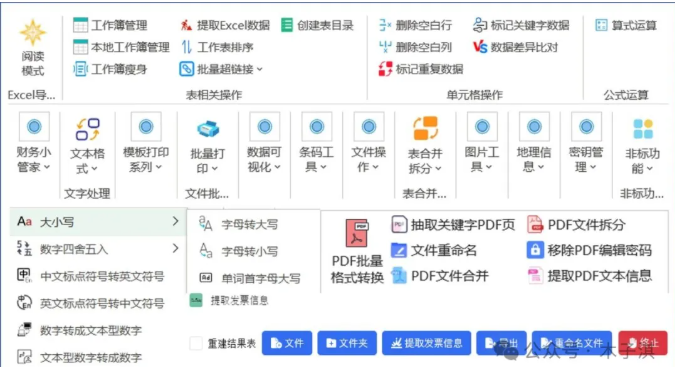This screenshot has height=367, width=675.
Task: Click 创建表目录 create sheet index
Action: click(317, 25)
